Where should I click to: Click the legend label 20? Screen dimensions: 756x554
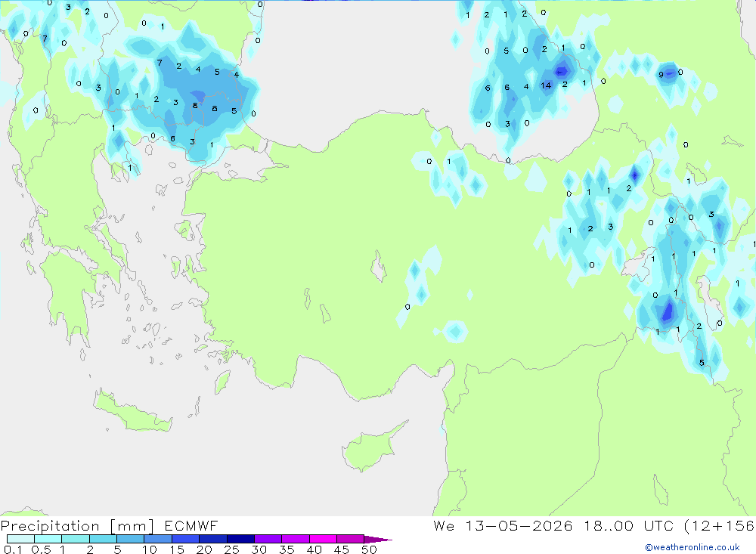point(204,549)
